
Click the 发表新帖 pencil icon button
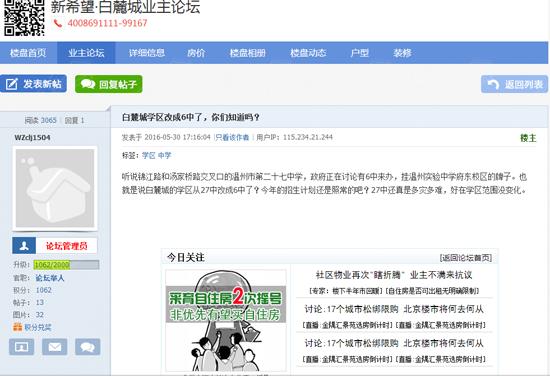(x=33, y=84)
